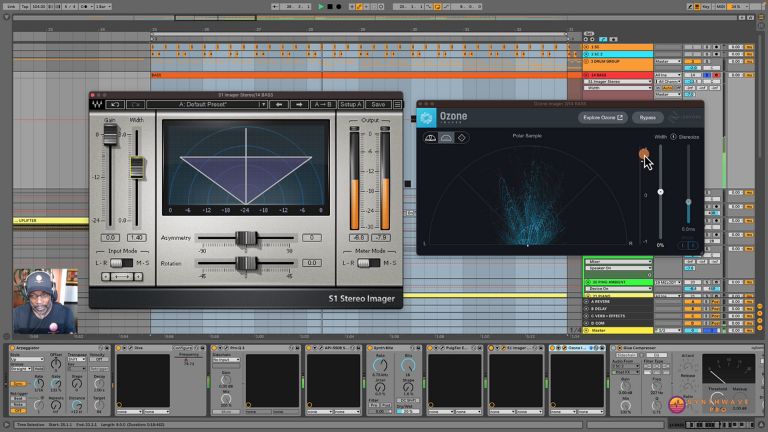Select the 3 DRUM GROUP track header
The image size is (768, 432).
click(618, 64)
